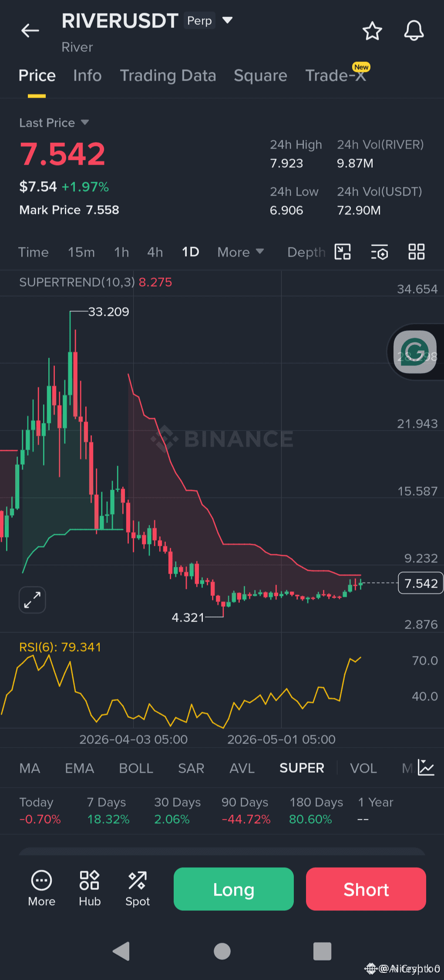The height and width of the screenshot is (980, 444).
Task: Open the Last Price dropdown
Action: pos(54,123)
